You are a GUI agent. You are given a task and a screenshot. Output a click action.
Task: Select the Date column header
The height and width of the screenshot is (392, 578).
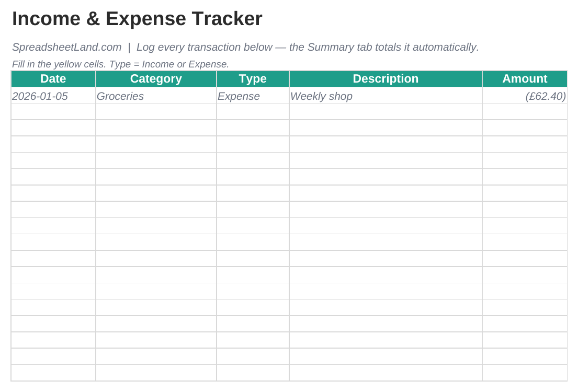click(x=53, y=79)
